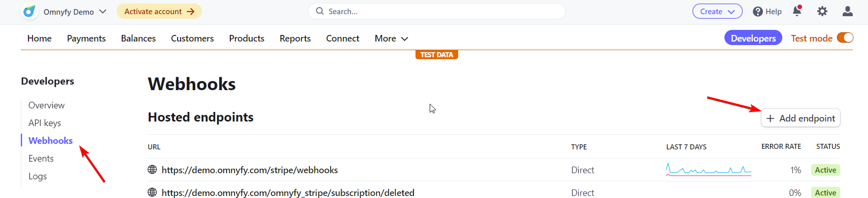
Task: Expand the More navigation menu
Action: point(391,38)
